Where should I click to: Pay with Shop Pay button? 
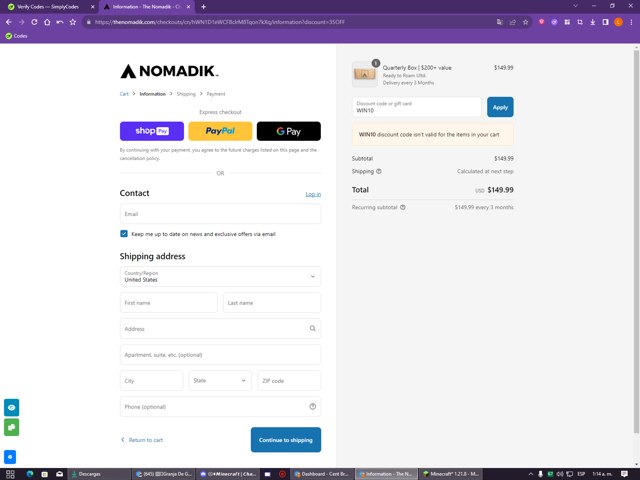[x=152, y=131]
